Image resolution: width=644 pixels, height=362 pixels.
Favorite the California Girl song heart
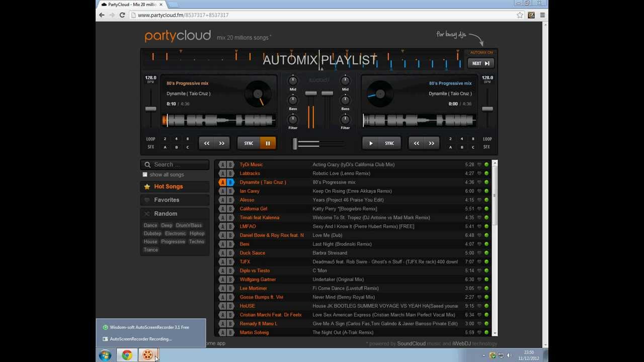click(x=479, y=209)
